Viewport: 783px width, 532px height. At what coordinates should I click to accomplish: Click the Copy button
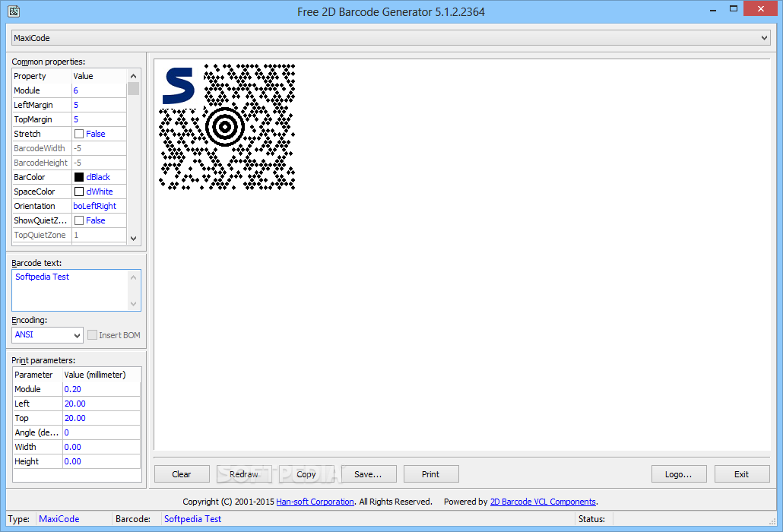(306, 474)
